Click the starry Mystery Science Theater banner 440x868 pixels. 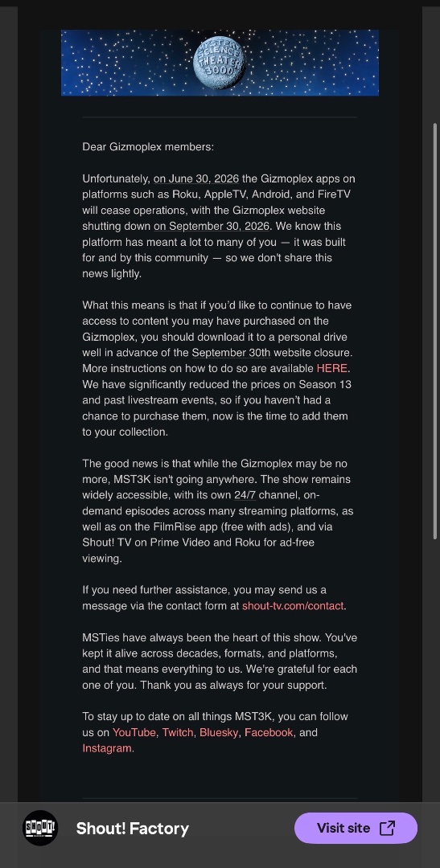(220, 63)
